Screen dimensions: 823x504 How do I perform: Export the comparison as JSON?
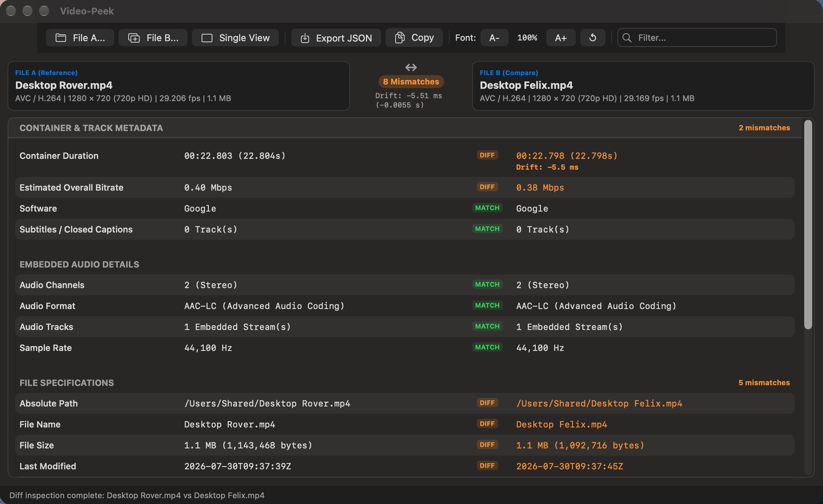click(336, 38)
